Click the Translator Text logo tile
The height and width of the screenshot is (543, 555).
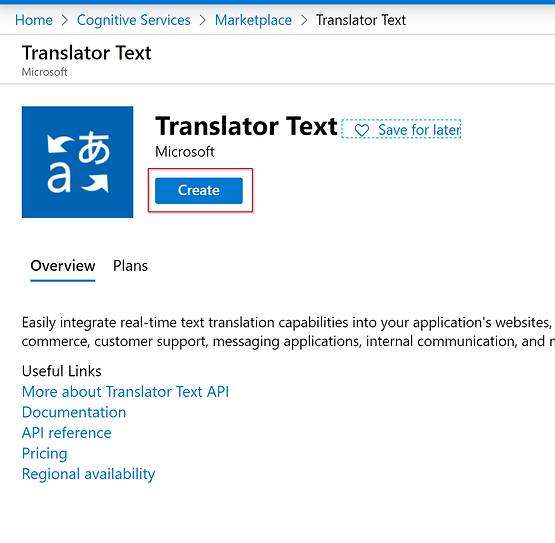77,162
